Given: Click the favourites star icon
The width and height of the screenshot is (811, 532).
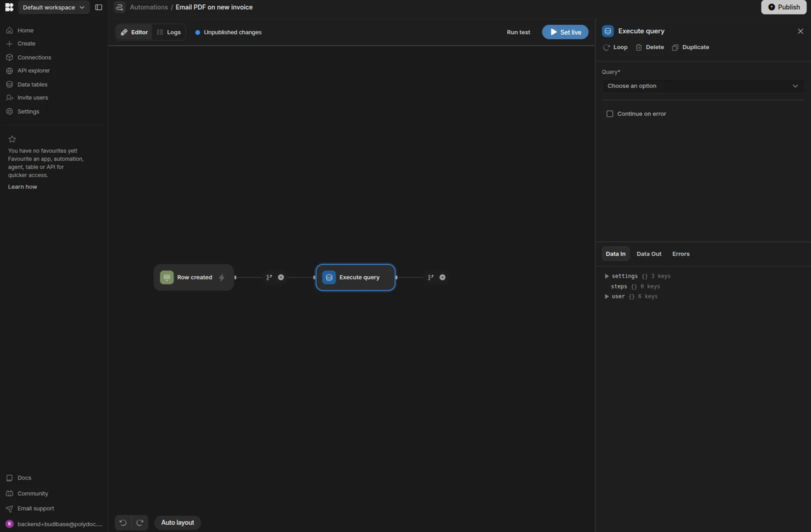Looking at the screenshot, I should coord(12,139).
